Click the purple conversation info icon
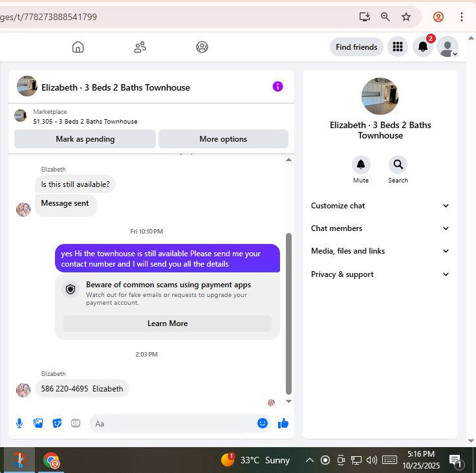 pyautogui.click(x=277, y=87)
